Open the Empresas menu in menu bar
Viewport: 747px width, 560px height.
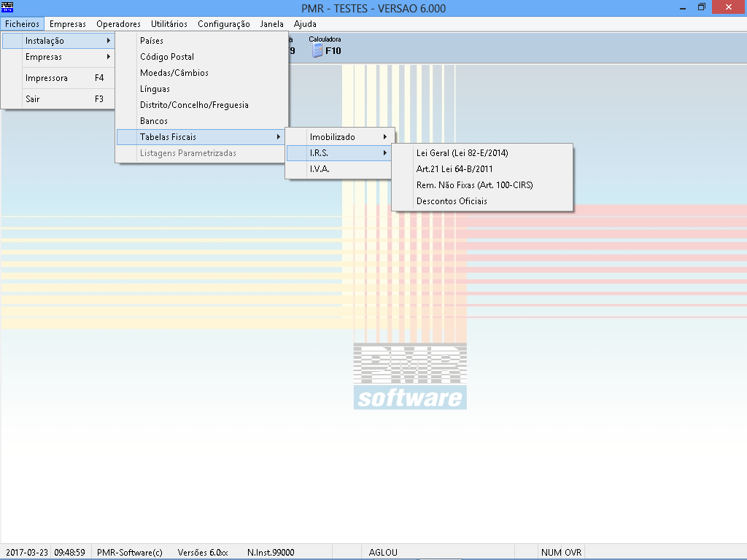click(68, 24)
